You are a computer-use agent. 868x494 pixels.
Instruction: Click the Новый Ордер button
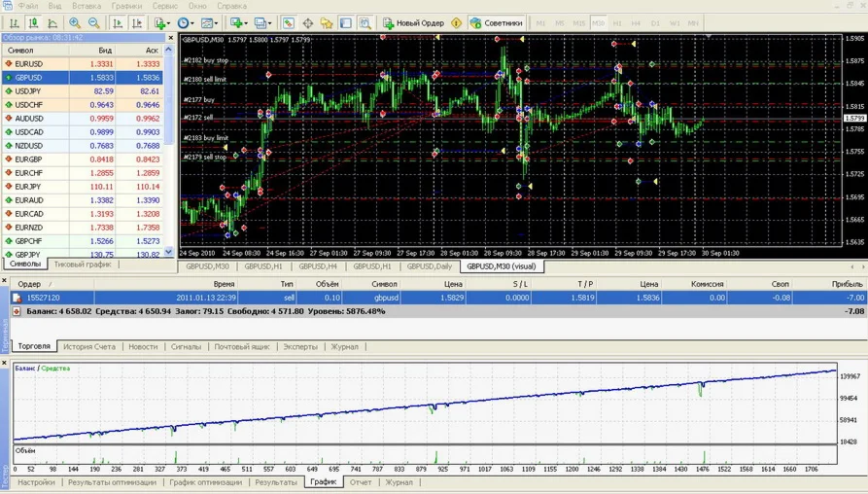[414, 23]
